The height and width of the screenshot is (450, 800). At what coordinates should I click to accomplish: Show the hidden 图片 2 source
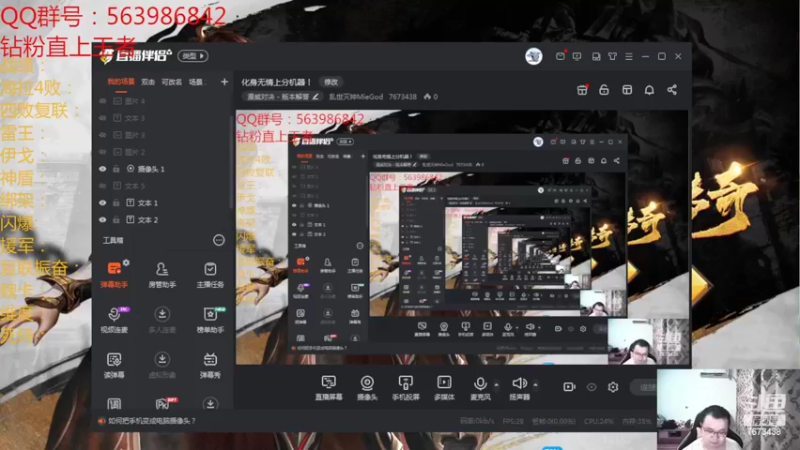103,152
